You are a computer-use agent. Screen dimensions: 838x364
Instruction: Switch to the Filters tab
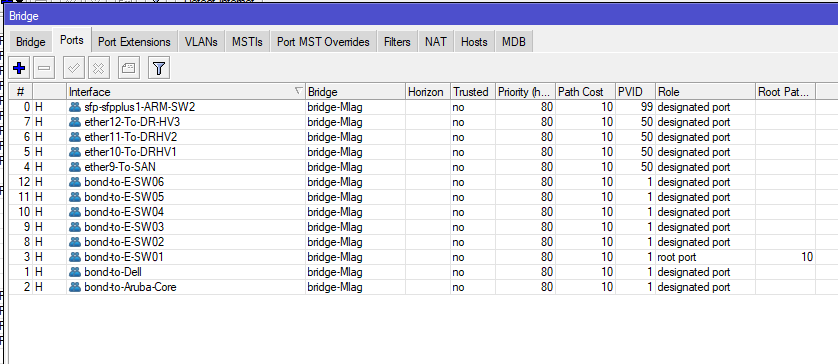[397, 42]
